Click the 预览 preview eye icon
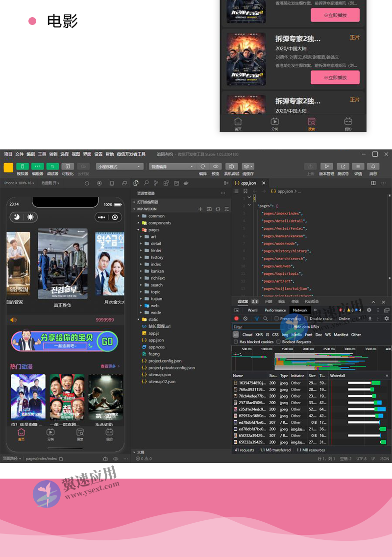 215,167
